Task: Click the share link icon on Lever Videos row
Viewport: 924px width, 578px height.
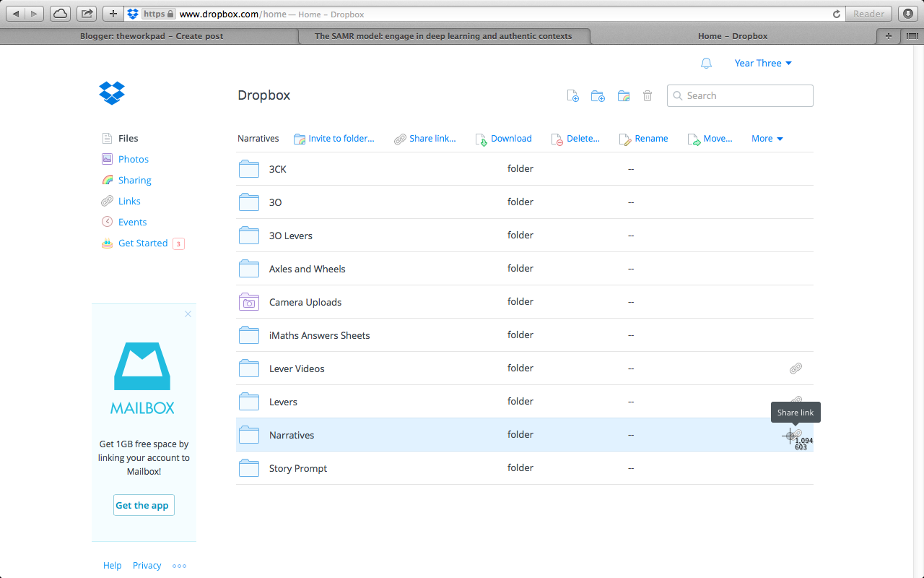Action: (x=796, y=368)
